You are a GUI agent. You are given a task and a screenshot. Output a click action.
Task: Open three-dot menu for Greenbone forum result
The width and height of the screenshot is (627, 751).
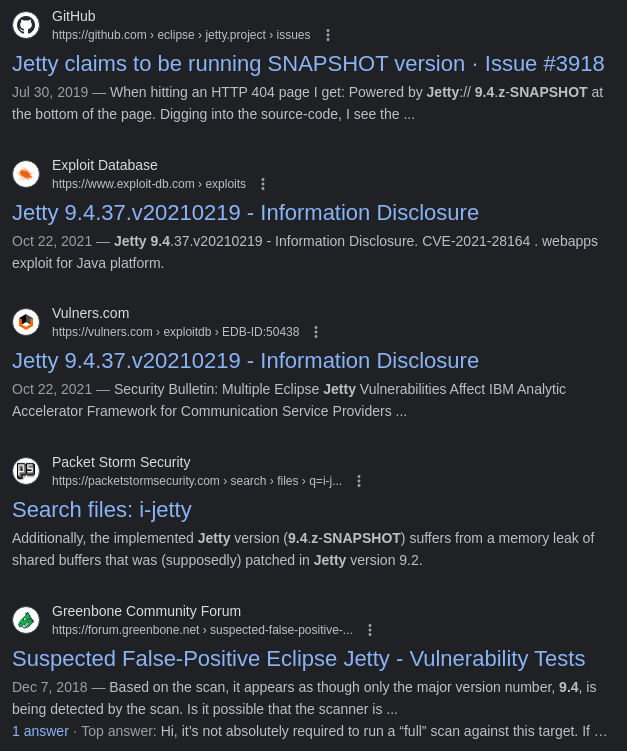pyautogui.click(x=370, y=630)
